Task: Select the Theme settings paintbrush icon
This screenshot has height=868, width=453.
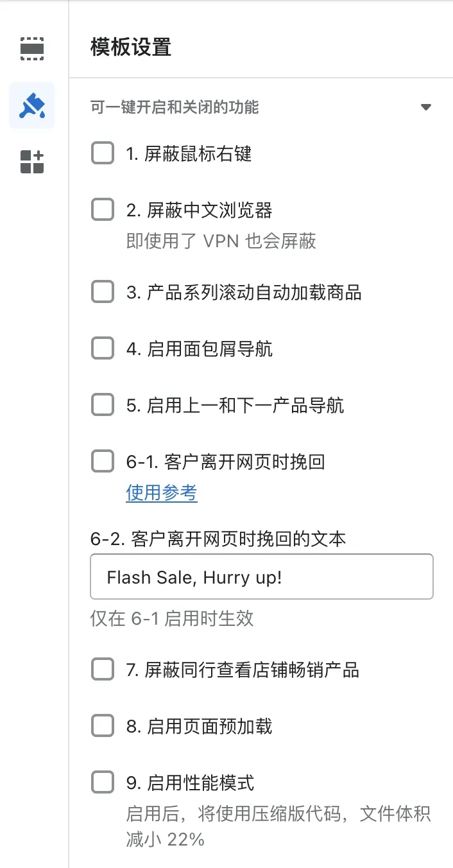Action: point(31,106)
